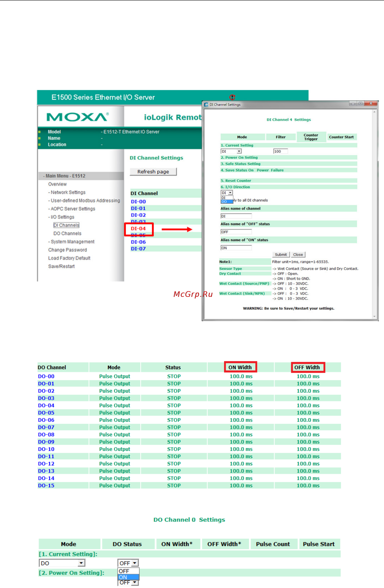Image resolution: width=384 pixels, height=588 pixels.
Task: Click the Refresh page button
Action: point(153,172)
